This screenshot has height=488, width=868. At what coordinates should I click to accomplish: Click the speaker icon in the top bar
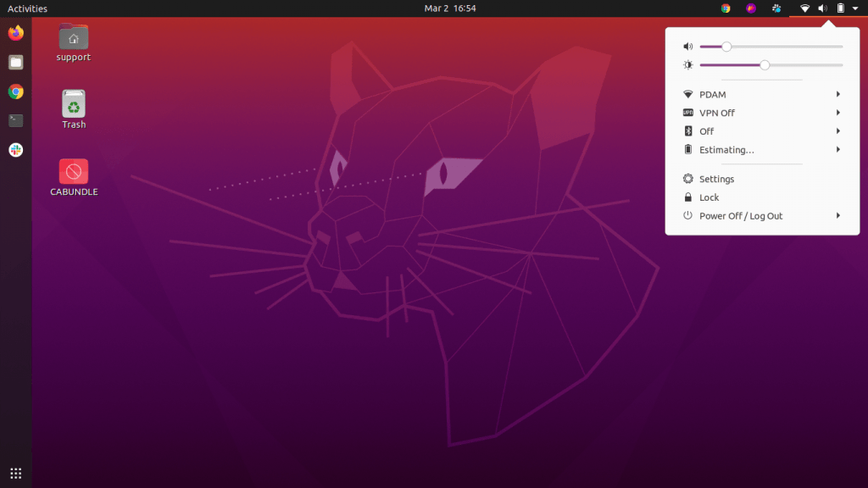[821, 8]
